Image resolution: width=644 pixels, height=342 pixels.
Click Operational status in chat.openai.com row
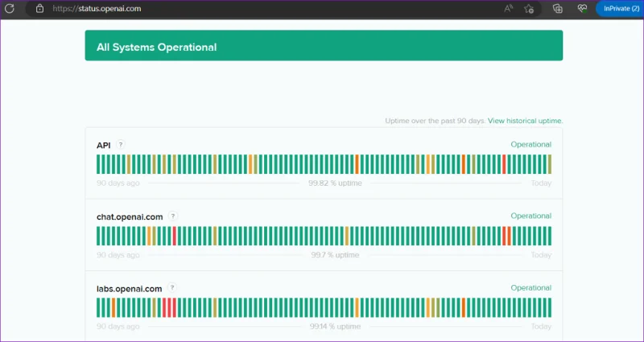(x=531, y=216)
